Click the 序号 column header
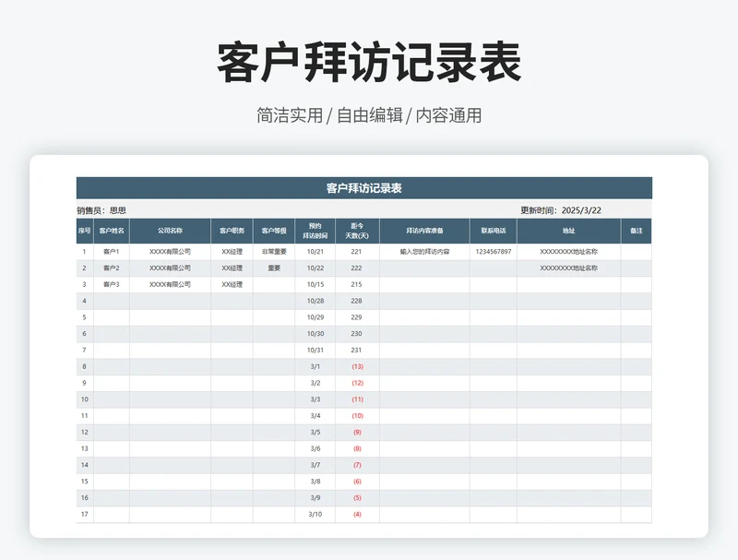This screenshot has width=738, height=560. (85, 231)
